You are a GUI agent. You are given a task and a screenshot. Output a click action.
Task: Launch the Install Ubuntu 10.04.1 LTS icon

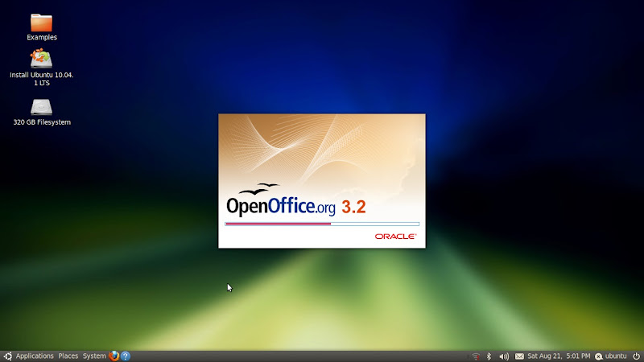coord(41,58)
